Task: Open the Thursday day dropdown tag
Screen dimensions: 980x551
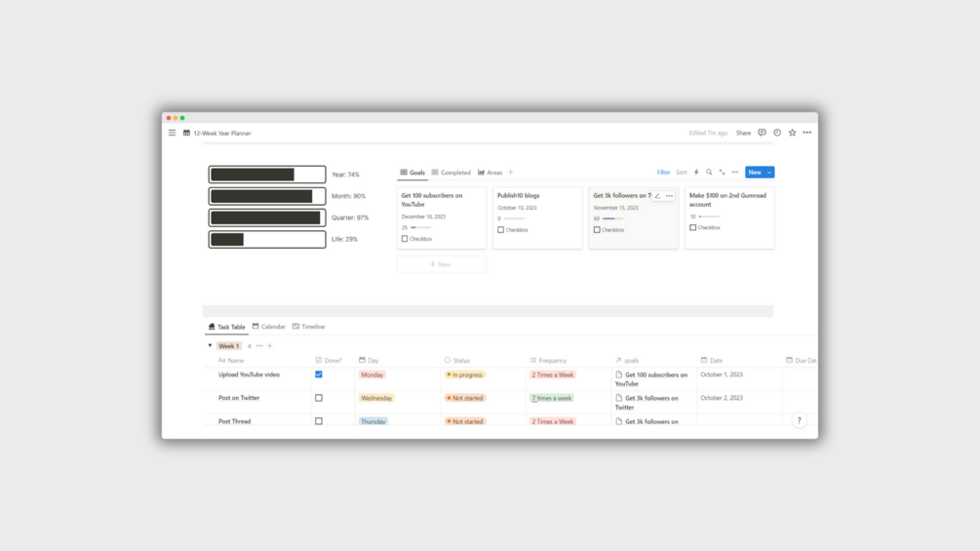Action: click(x=373, y=421)
